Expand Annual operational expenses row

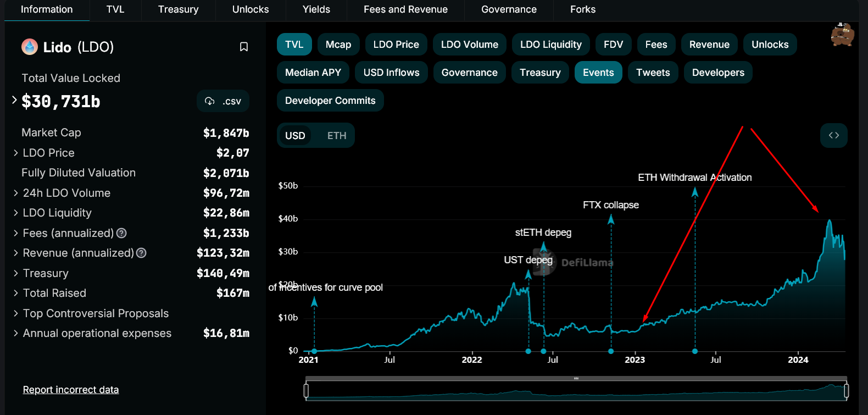[x=16, y=333]
